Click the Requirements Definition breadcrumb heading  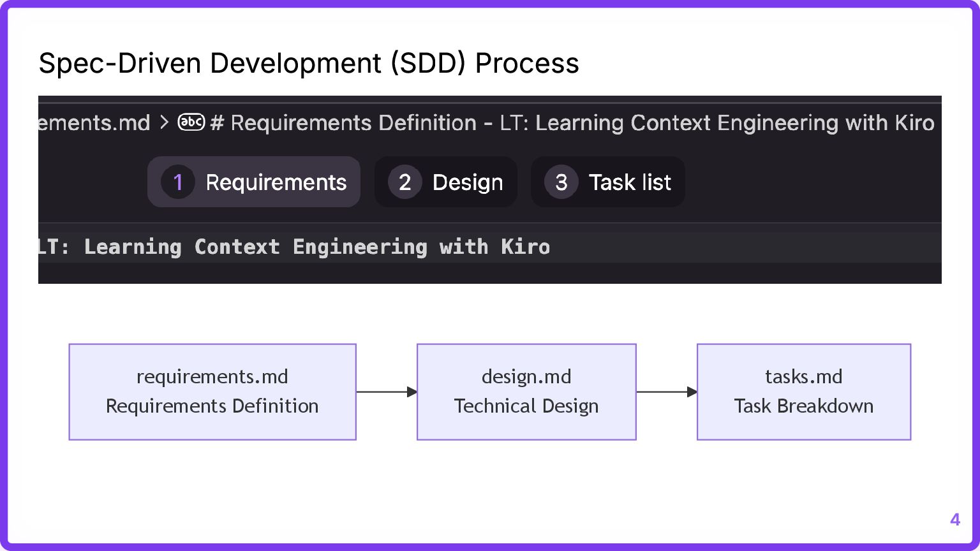pos(572,122)
